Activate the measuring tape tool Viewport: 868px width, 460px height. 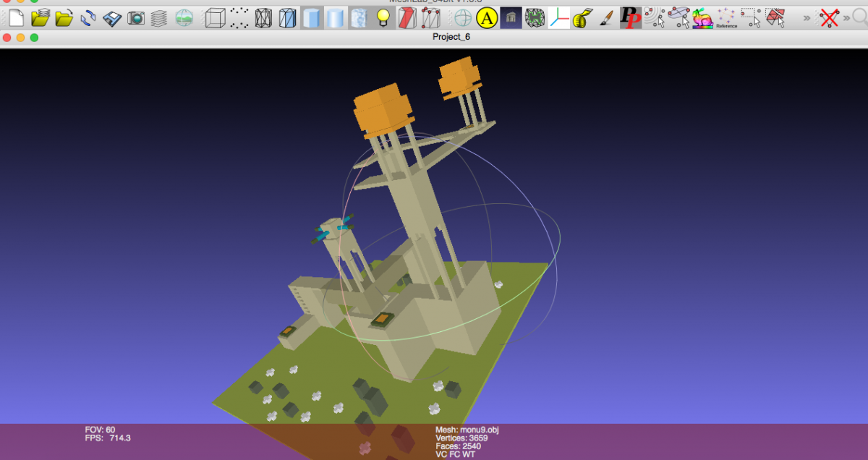580,17
